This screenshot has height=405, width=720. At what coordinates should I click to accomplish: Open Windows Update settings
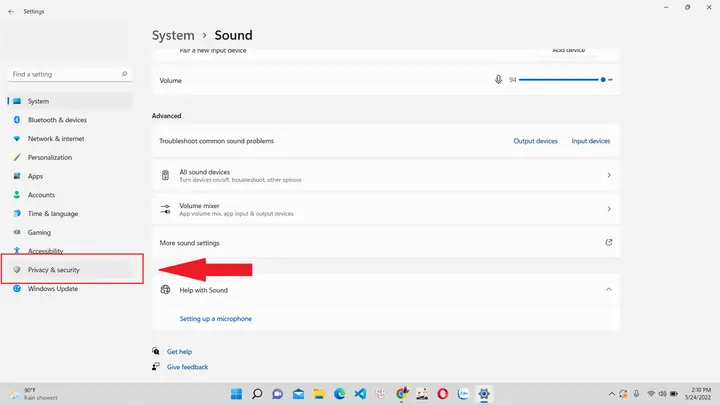(70, 289)
